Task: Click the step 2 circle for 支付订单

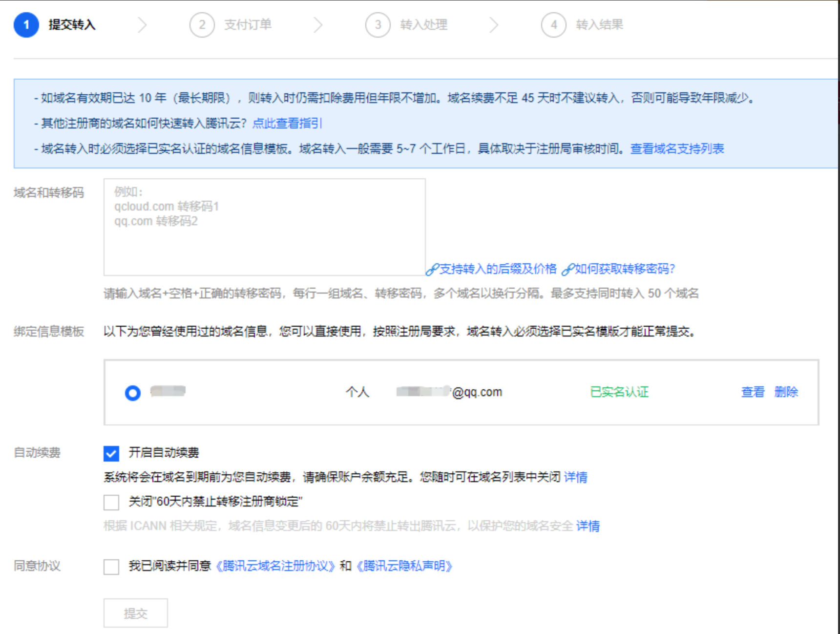Action: tap(202, 25)
